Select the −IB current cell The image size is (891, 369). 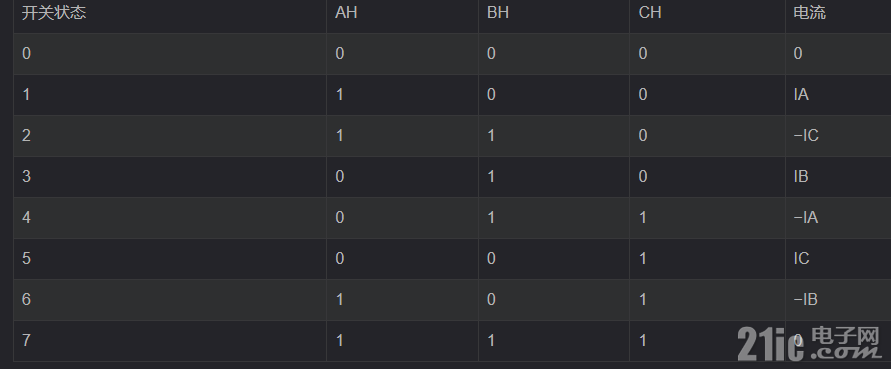point(806,299)
